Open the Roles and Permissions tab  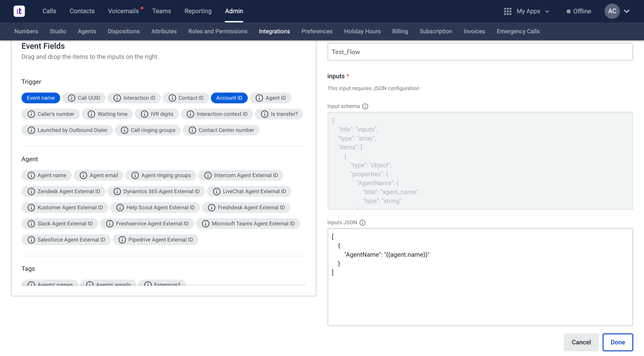(x=218, y=31)
